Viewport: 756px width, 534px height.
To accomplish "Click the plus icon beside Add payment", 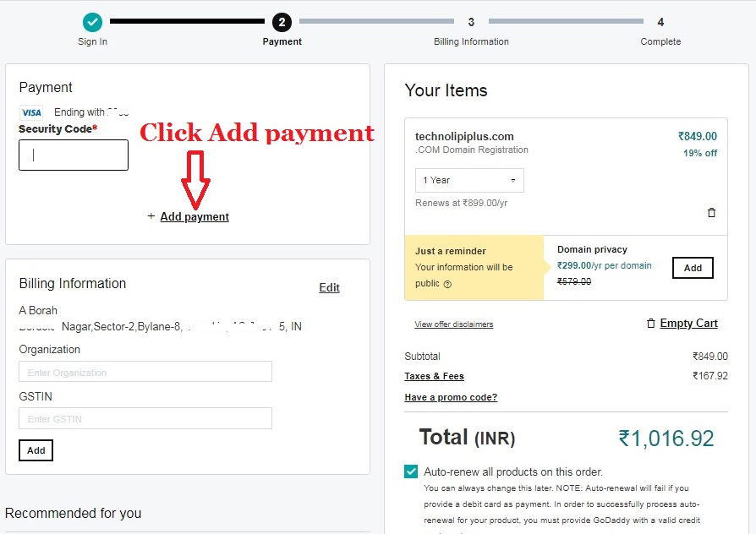I will pos(151,216).
